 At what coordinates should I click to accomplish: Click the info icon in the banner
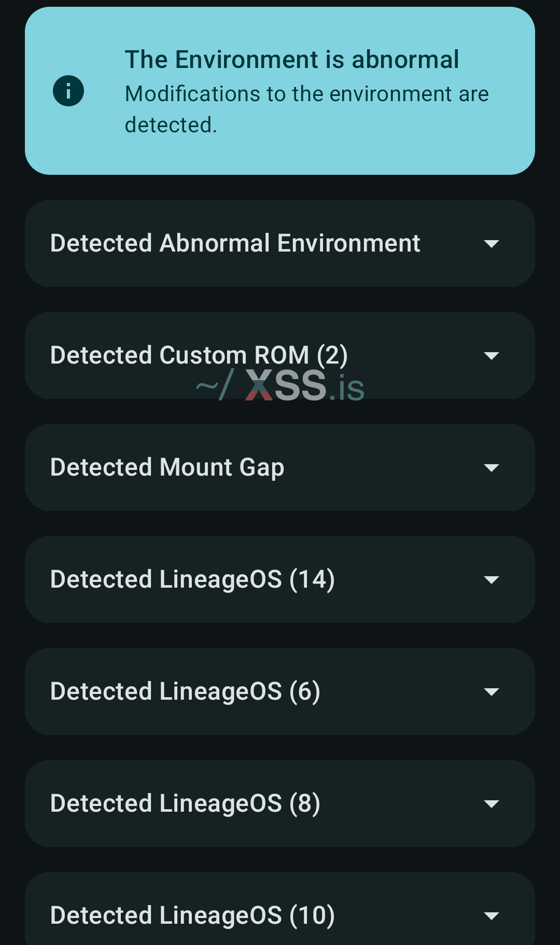(68, 91)
